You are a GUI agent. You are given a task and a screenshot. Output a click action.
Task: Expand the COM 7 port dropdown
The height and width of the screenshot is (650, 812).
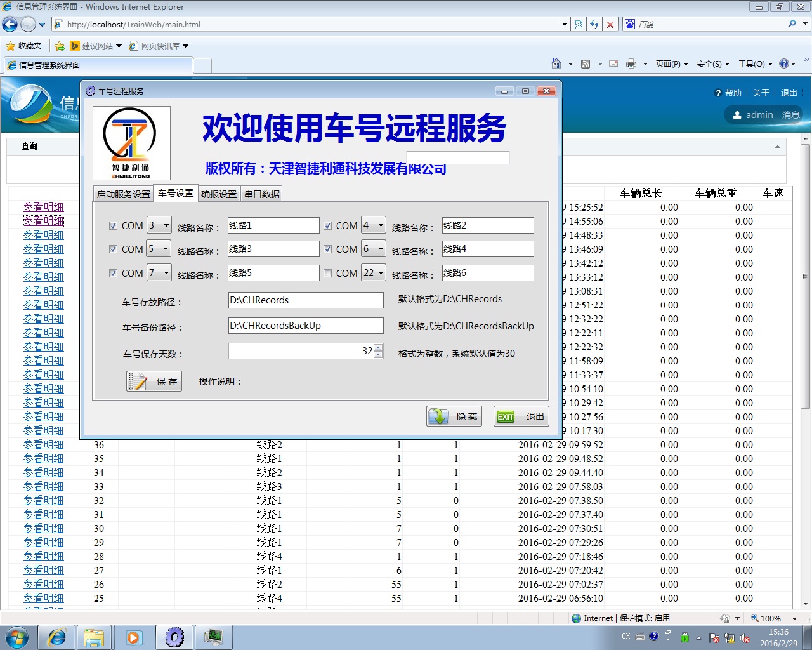click(166, 273)
